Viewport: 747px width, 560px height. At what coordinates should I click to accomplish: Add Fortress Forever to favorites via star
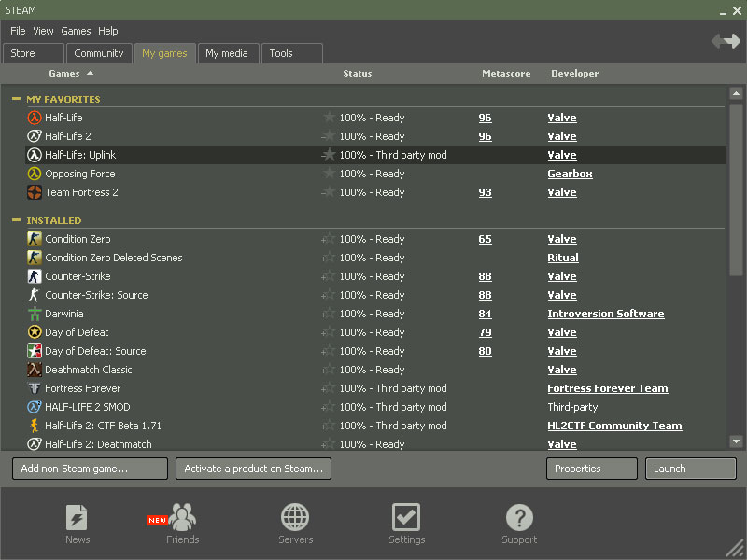329,388
